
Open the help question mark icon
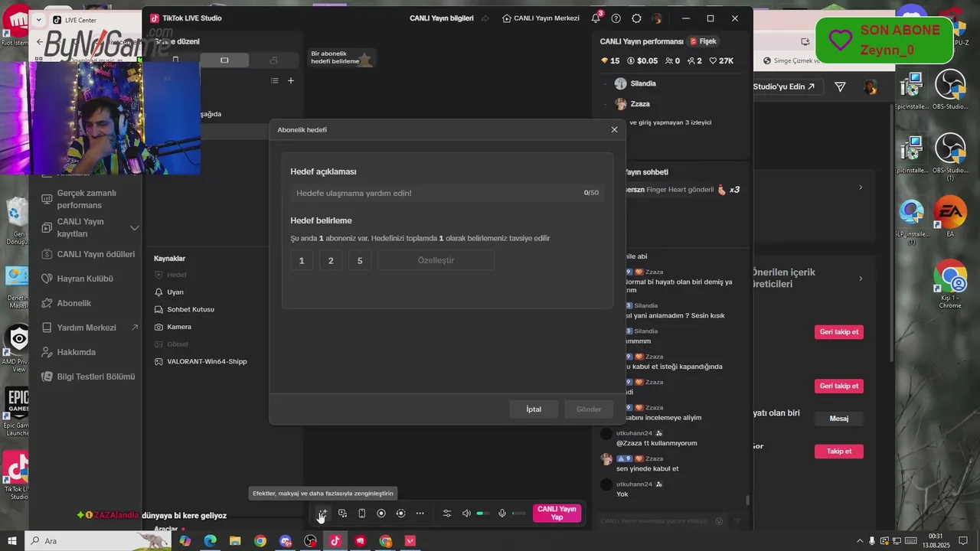(x=616, y=18)
